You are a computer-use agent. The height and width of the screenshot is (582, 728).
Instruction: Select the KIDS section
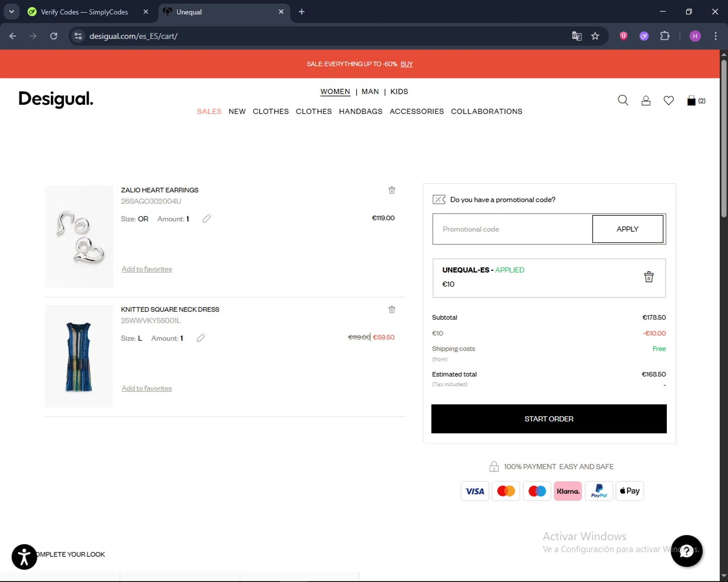[x=399, y=92]
